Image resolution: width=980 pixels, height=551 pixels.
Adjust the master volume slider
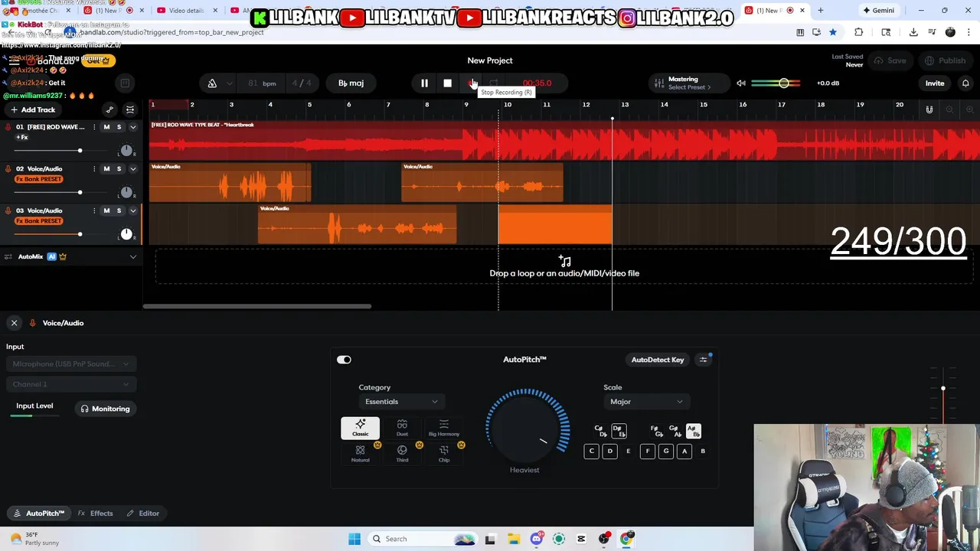776,83
